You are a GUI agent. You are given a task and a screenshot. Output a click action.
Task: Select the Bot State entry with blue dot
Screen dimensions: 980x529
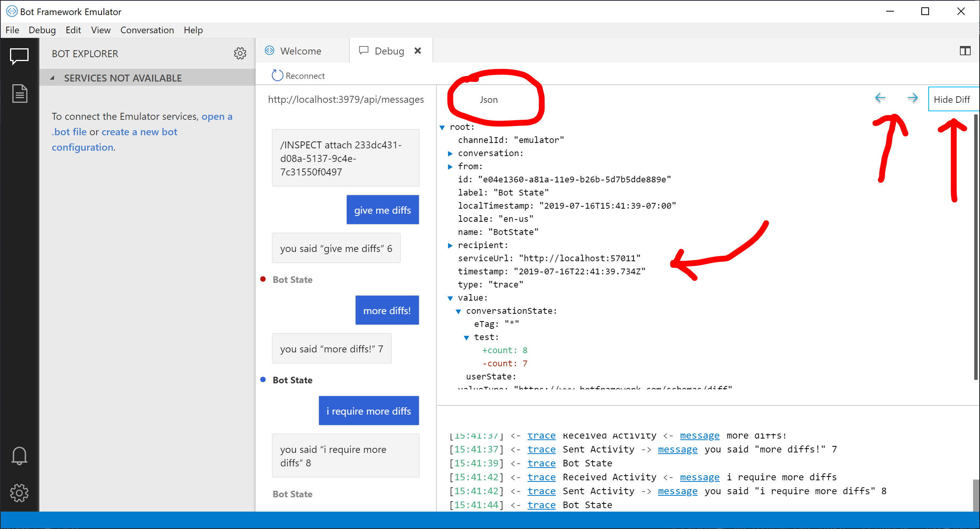coord(292,380)
